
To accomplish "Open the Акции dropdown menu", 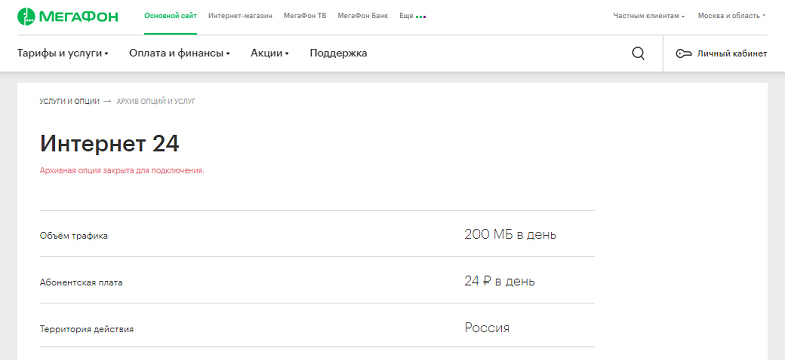I will point(269,53).
